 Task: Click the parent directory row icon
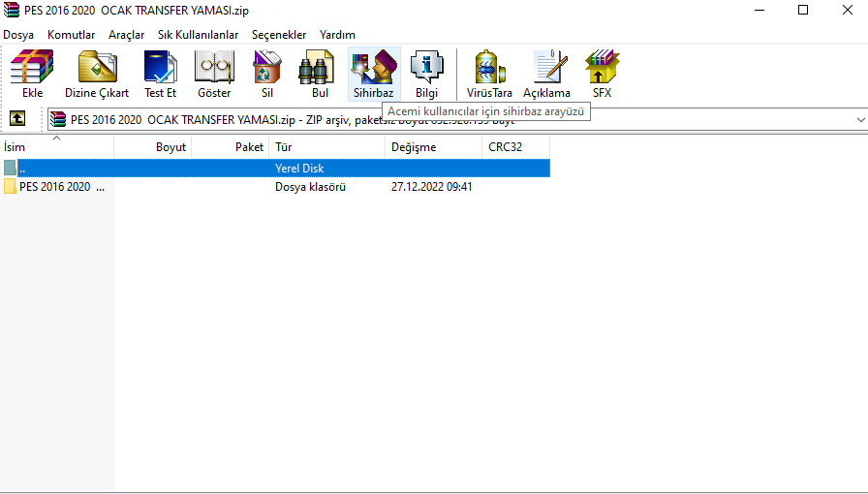click(10, 168)
